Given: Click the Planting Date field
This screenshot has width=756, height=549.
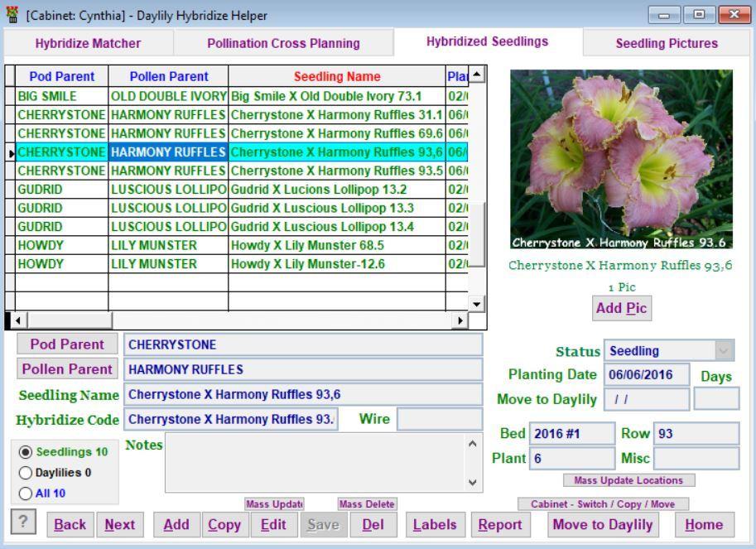Looking at the screenshot, I should (646, 375).
